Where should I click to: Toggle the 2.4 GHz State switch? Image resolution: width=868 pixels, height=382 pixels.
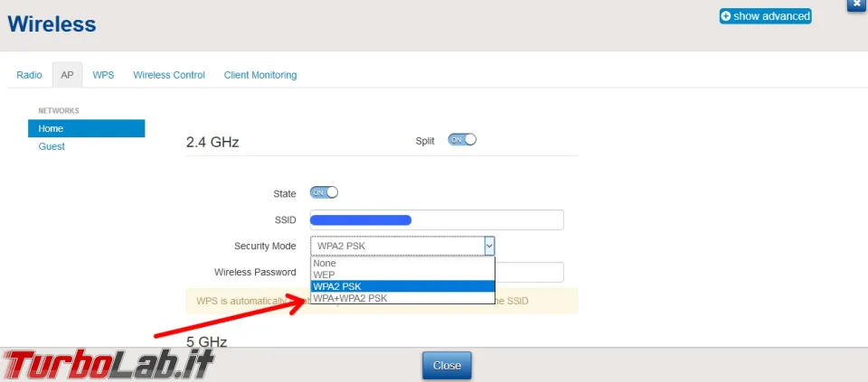point(324,192)
